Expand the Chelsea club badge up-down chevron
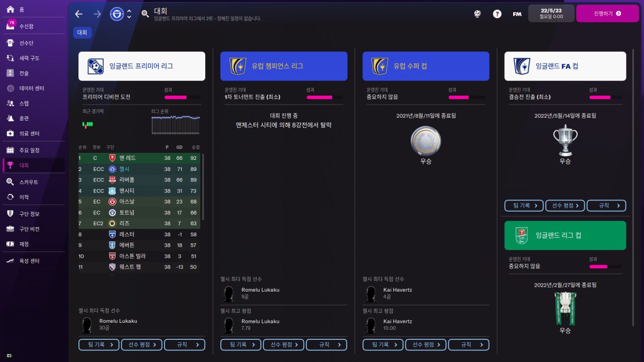Viewport: 644px width, 362px height. click(x=129, y=14)
